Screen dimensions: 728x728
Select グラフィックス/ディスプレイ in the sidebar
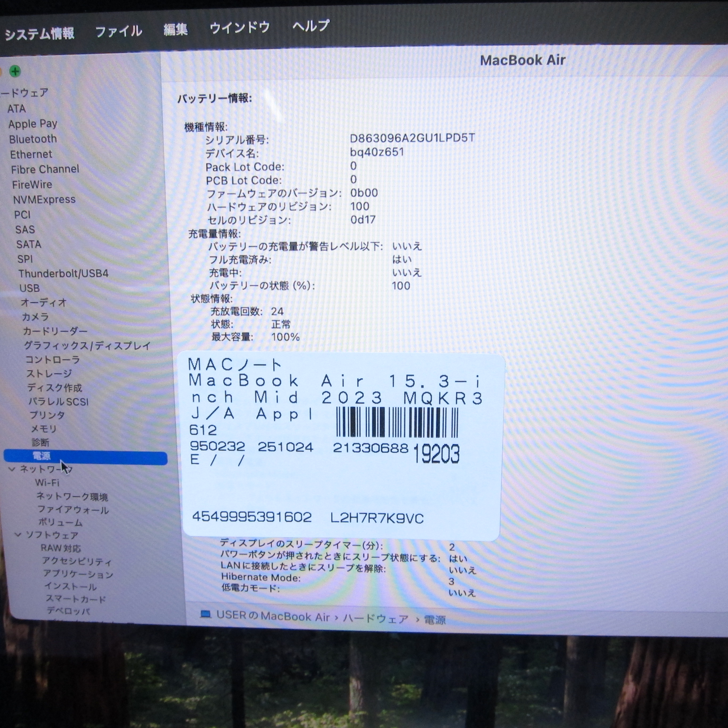point(87,346)
